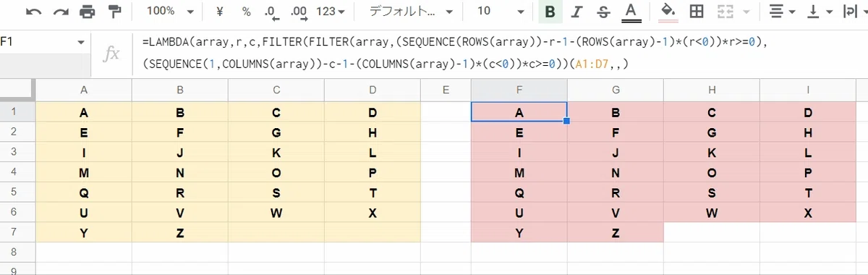868x275 pixels.
Task: Open the font size 10 dropdown
Action: click(501, 12)
